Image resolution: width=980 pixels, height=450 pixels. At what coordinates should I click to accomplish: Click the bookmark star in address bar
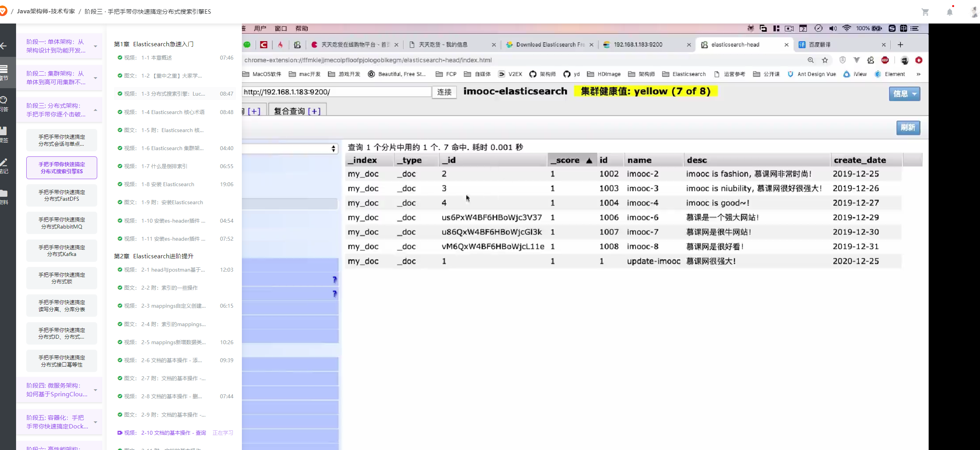[x=825, y=60]
